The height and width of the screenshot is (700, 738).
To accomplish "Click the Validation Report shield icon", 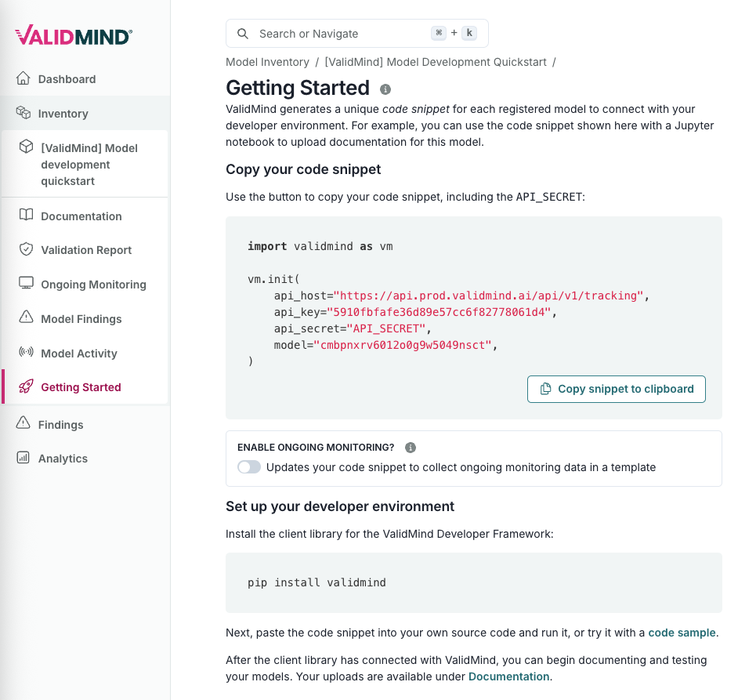I will [27, 249].
